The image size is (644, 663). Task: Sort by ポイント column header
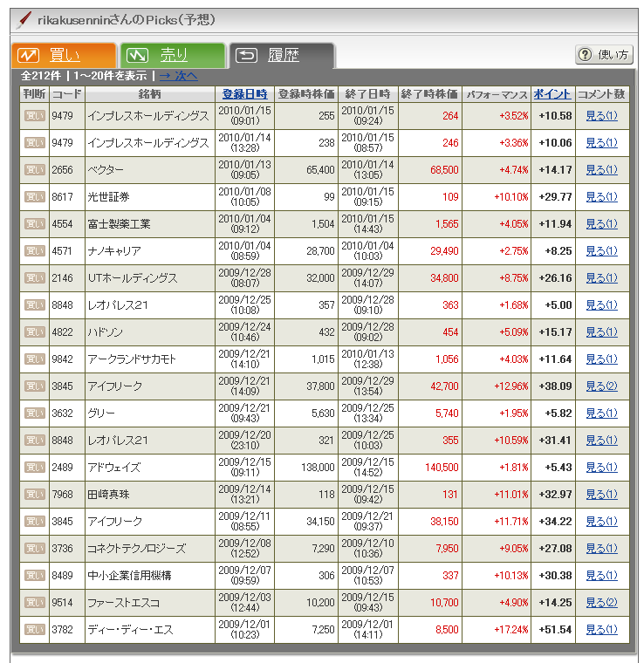552,94
